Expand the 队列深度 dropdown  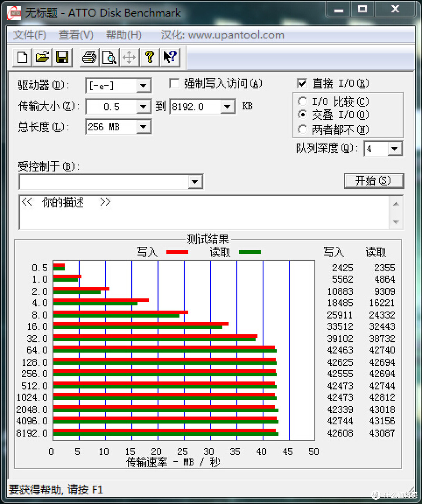394,149
